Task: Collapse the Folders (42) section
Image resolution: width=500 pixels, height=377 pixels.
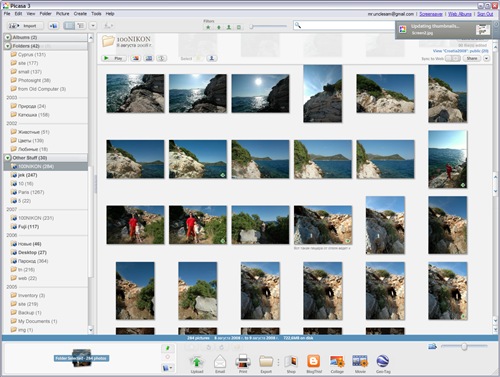Action: (8, 46)
